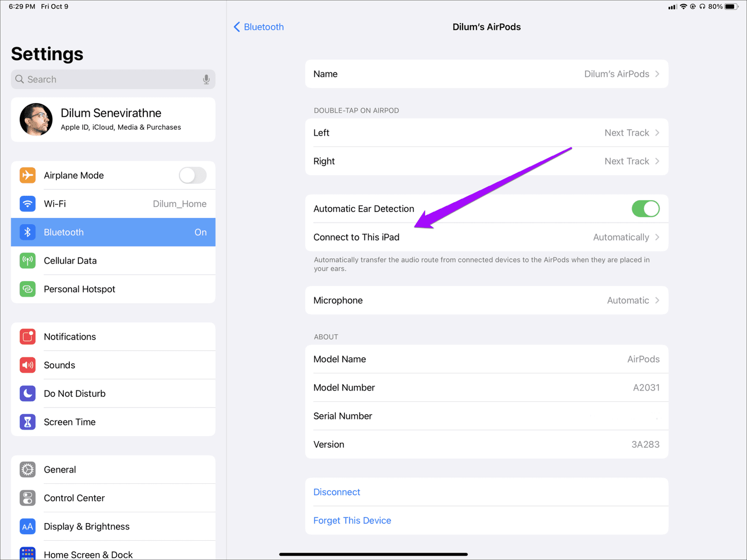
Task: Open Screen Time settings
Action: 113,422
